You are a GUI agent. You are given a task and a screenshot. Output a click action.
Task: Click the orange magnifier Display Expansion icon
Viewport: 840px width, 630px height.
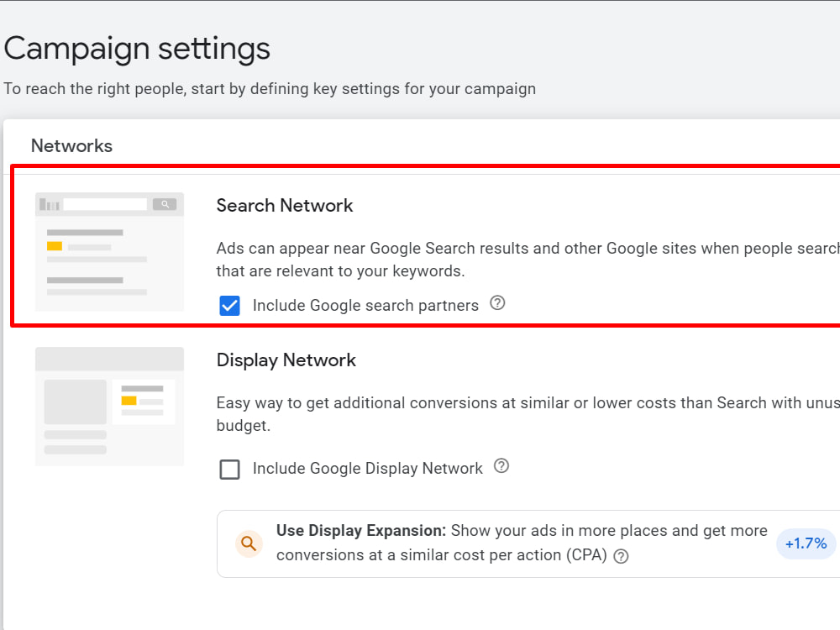point(249,543)
